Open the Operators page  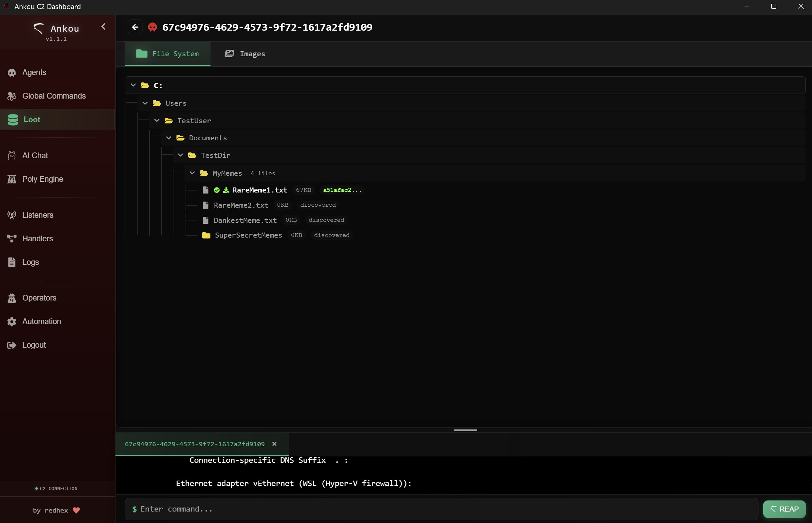coord(39,298)
